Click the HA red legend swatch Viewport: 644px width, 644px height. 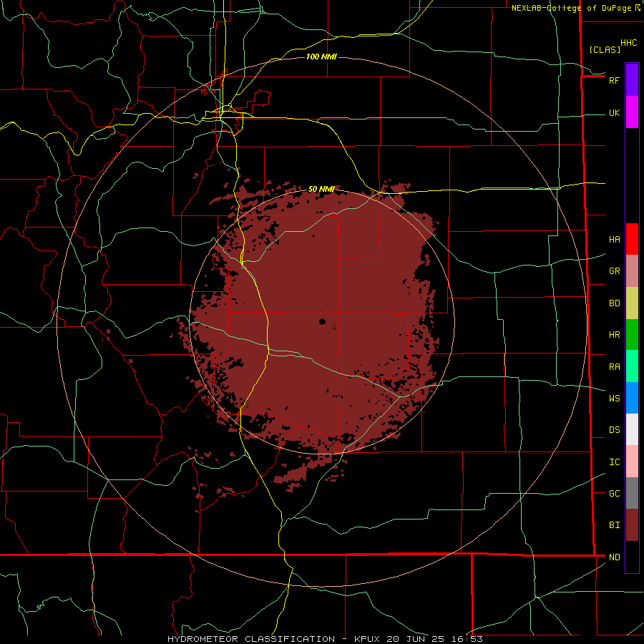click(x=632, y=239)
